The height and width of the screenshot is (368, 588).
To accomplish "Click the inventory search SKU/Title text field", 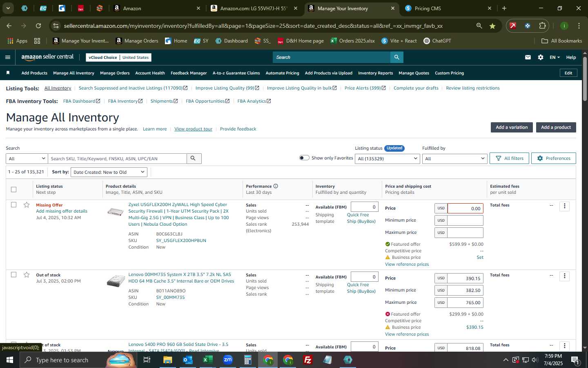I will tap(117, 159).
